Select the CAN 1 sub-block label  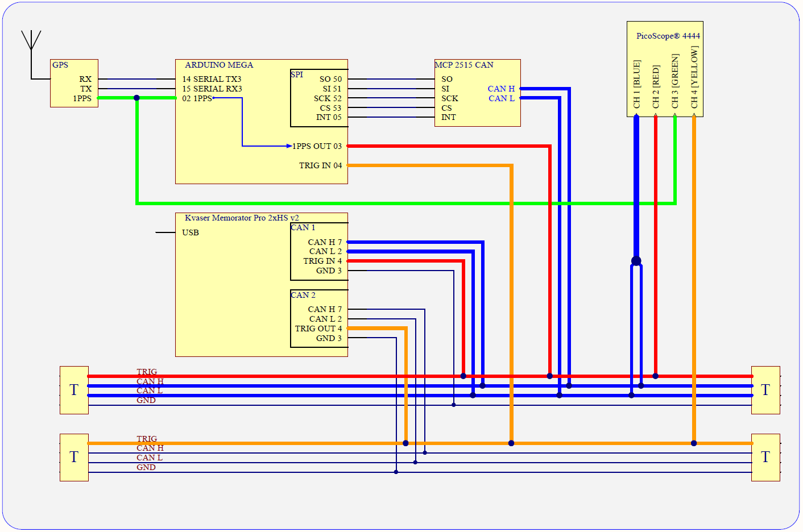click(x=303, y=227)
